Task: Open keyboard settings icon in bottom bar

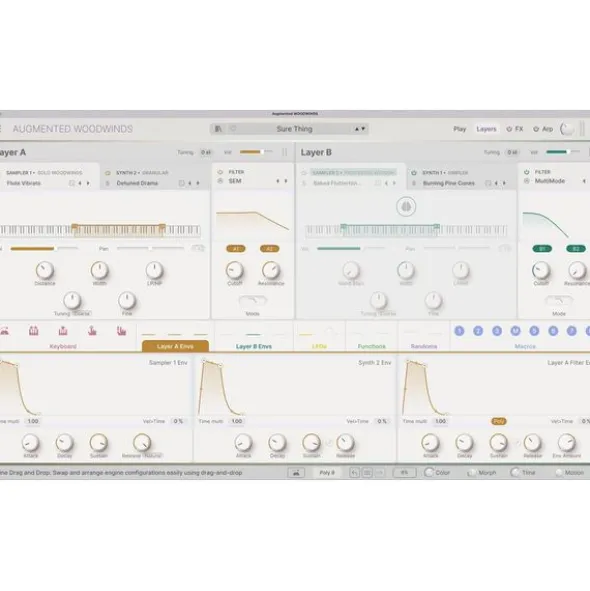Action: click(296, 473)
